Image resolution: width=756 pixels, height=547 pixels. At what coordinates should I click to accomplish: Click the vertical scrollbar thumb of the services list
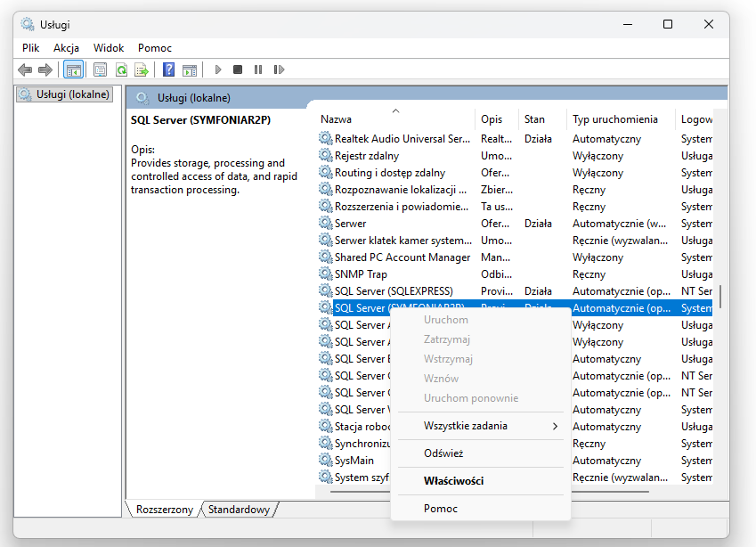coord(720,296)
